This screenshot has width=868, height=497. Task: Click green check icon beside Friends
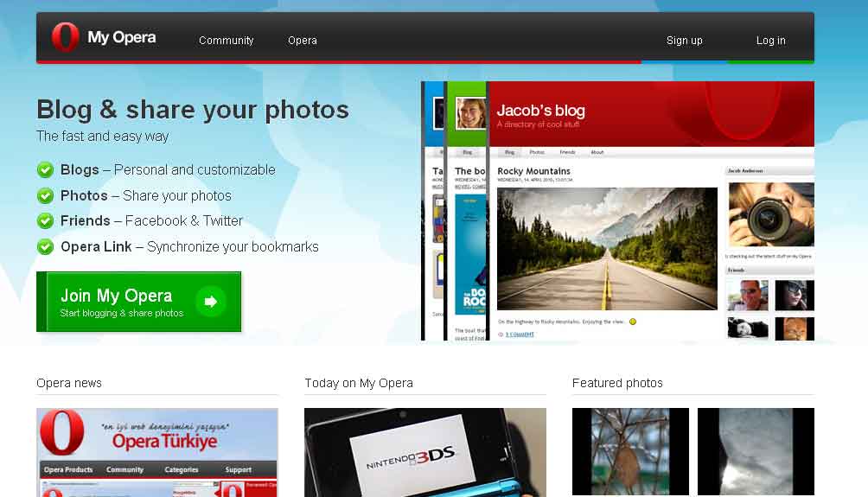click(46, 220)
